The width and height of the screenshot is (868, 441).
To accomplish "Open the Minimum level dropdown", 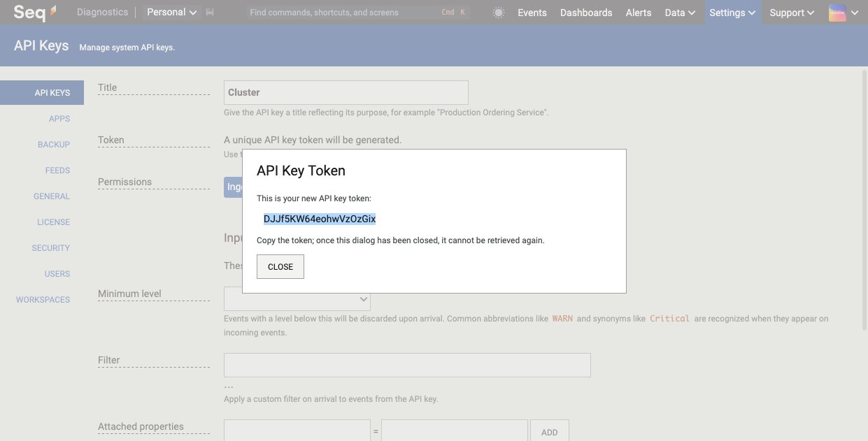I will click(x=297, y=299).
